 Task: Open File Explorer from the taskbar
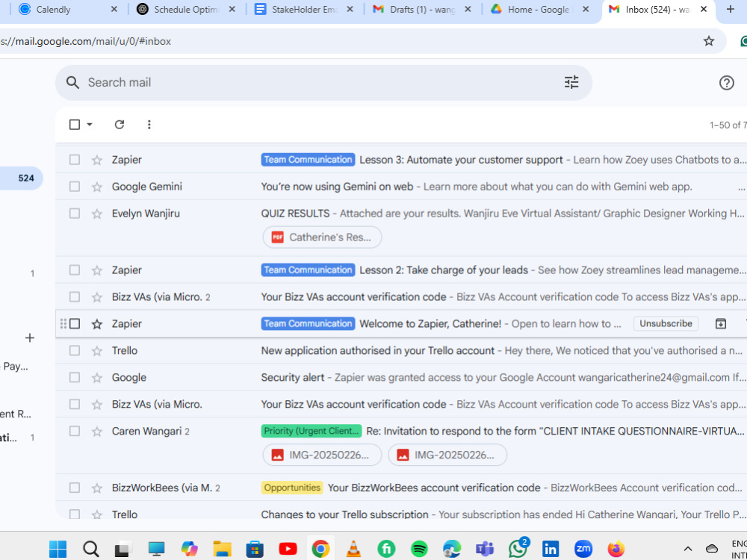[x=222, y=549]
